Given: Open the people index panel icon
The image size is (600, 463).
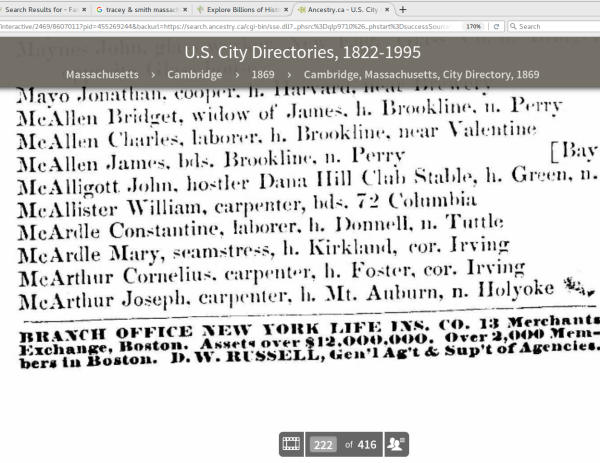Looking at the screenshot, I should (395, 444).
